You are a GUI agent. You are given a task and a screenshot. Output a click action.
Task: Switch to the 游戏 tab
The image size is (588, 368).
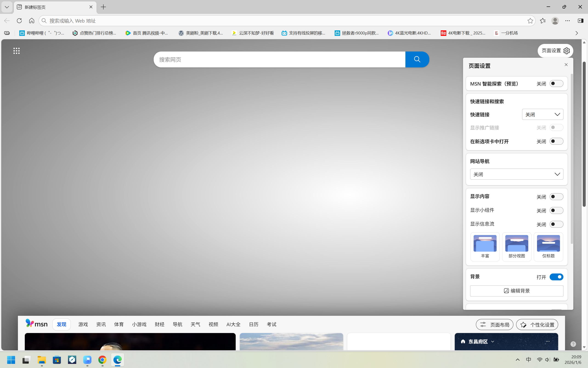pyautogui.click(x=83, y=325)
